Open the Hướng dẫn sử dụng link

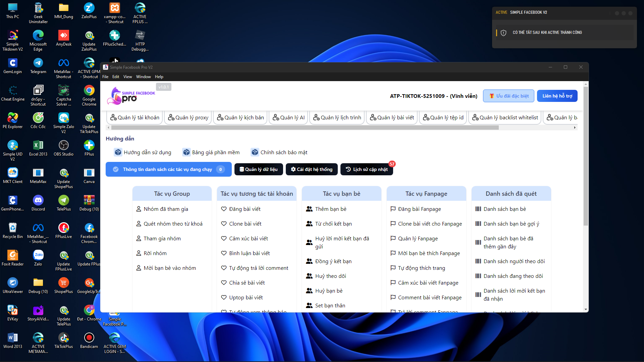pyautogui.click(x=143, y=152)
